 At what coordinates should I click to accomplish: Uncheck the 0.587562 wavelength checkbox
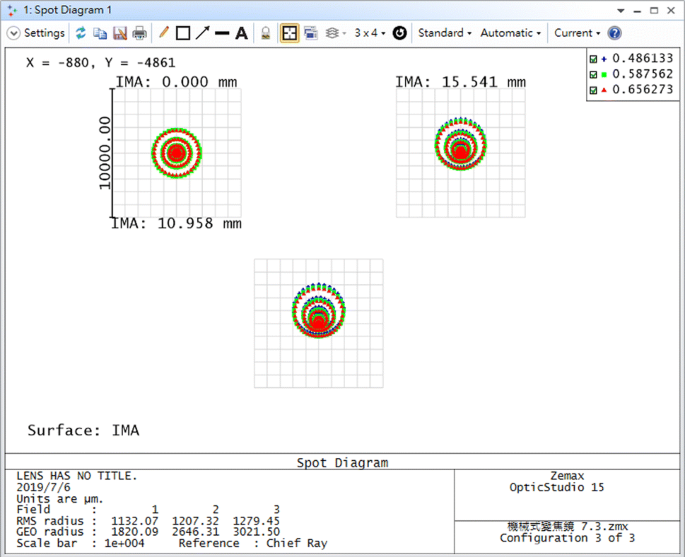[593, 74]
